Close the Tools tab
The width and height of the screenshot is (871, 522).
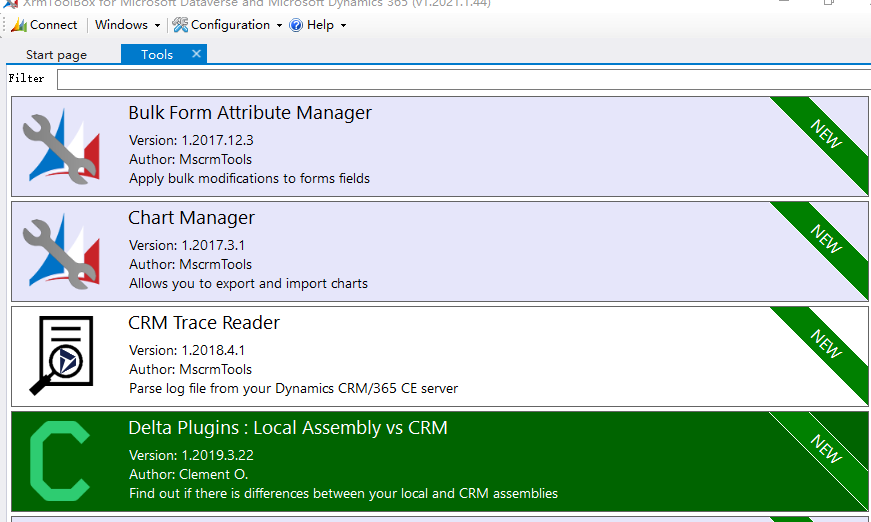196,54
